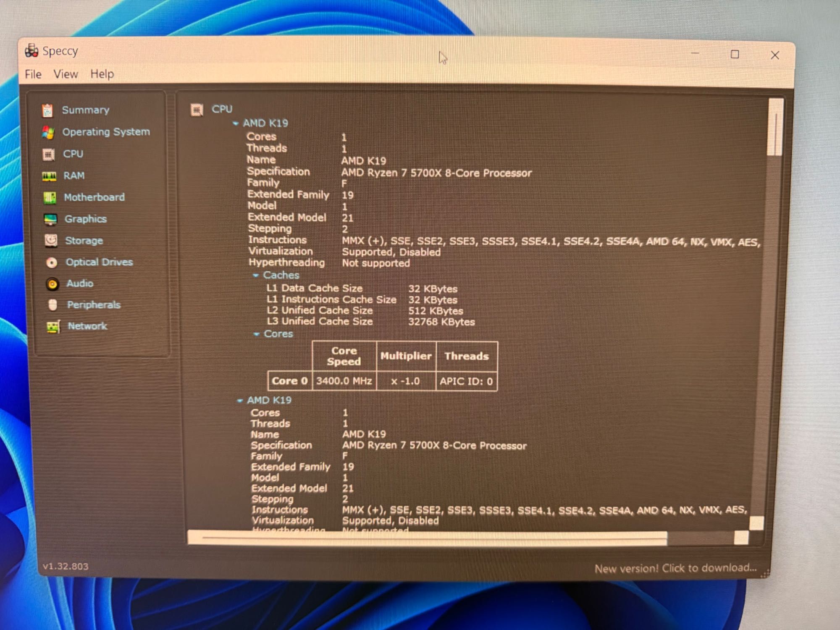
Task: Select the Graphics monitor icon
Action: click(50, 219)
